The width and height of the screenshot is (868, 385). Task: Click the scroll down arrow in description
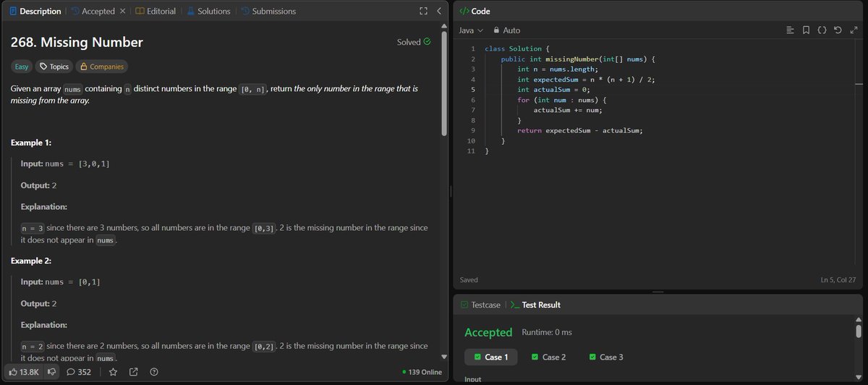[444, 357]
